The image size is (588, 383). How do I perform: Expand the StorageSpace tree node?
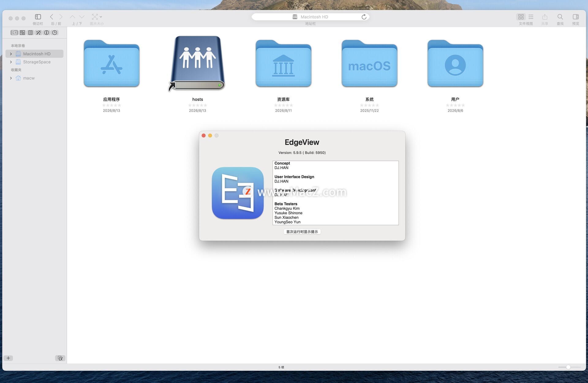pos(11,62)
